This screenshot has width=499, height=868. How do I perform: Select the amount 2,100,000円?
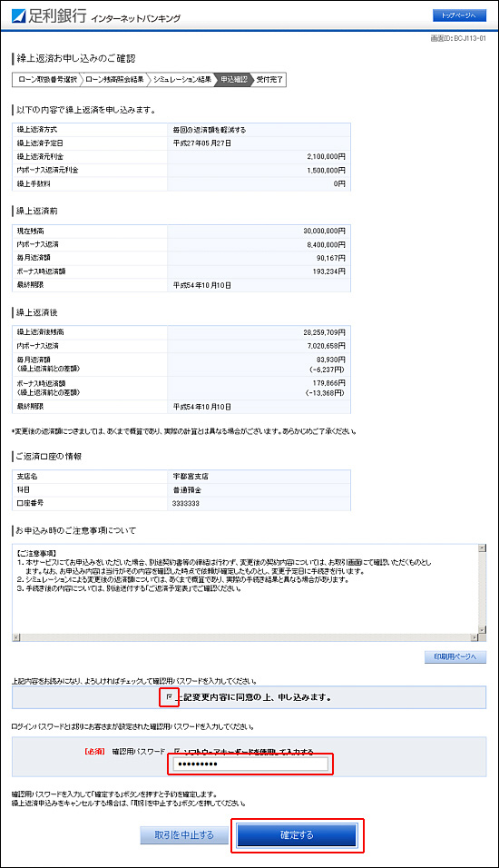click(x=326, y=157)
